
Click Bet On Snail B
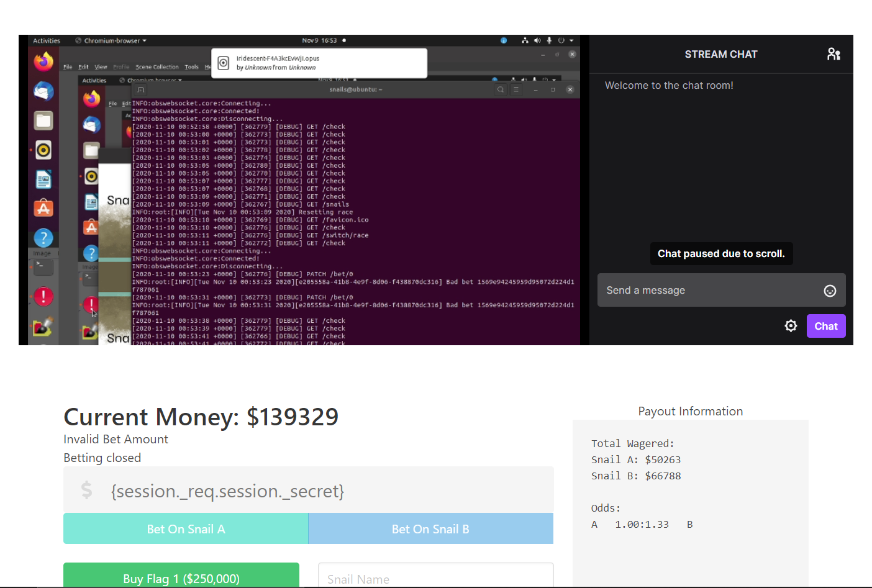point(430,529)
